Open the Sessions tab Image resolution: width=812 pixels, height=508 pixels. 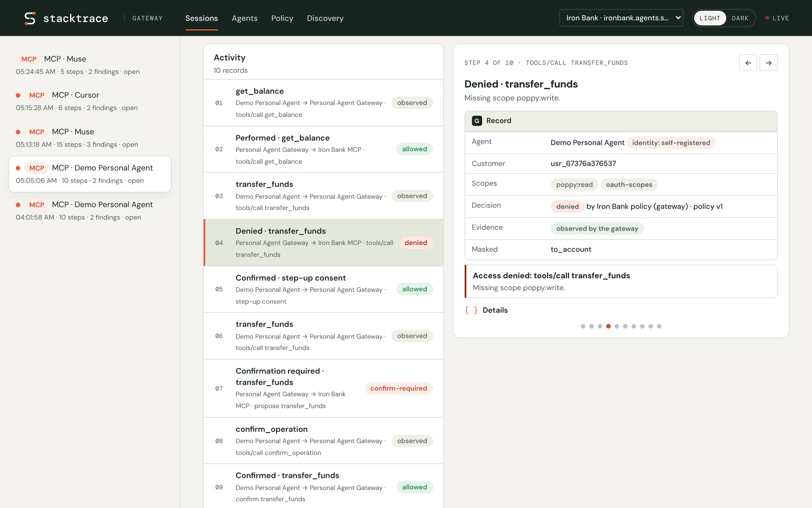tap(202, 18)
